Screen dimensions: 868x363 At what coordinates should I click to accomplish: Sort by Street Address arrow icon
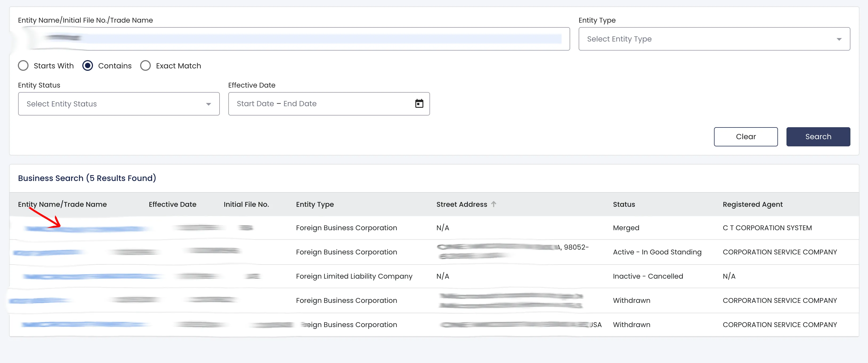494,204
